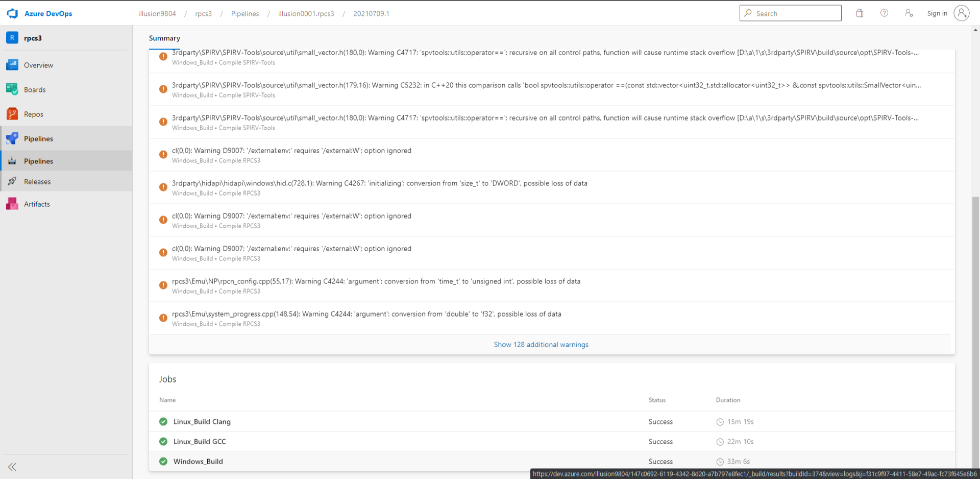The width and height of the screenshot is (980, 479).
Task: Collapse the sidebar with double-chevron icon
Action: tap(12, 467)
